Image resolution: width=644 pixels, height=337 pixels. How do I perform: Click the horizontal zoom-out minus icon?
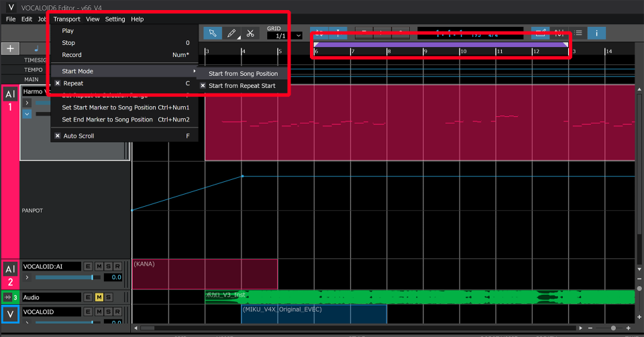590,328
